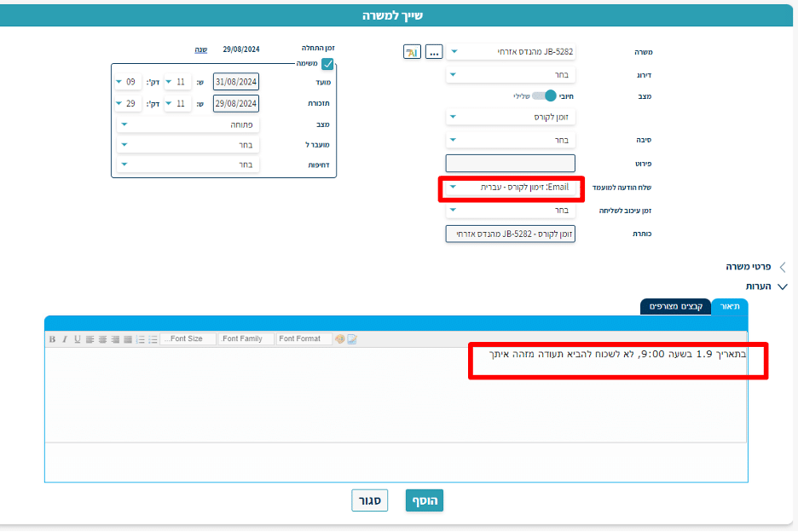This screenshot has height=532, width=798.
Task: Open the Font Size dropdown
Action: click(186, 339)
